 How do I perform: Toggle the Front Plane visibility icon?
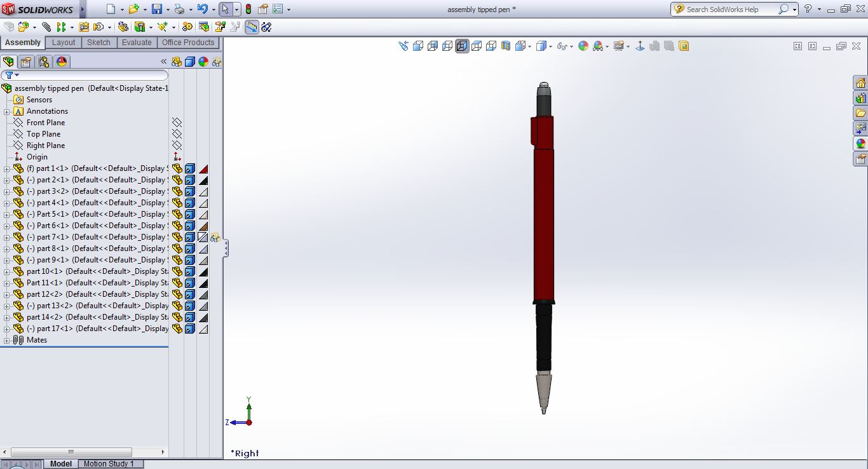pyautogui.click(x=177, y=123)
